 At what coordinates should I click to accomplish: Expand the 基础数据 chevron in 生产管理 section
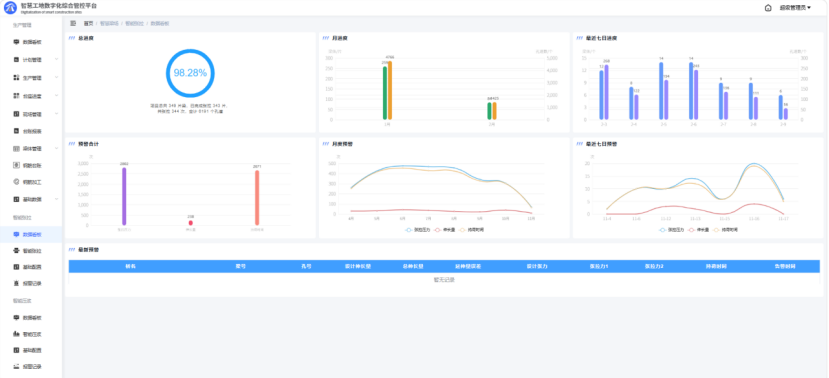[56, 199]
